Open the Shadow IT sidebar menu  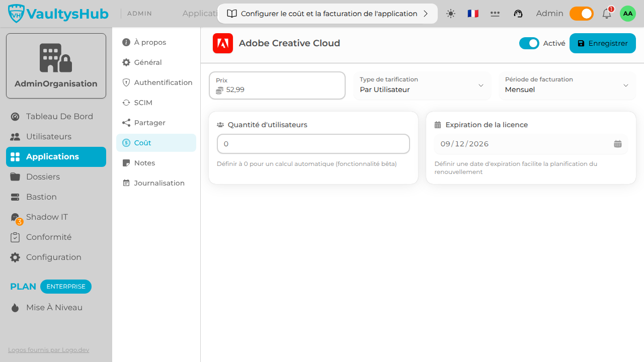point(56,217)
